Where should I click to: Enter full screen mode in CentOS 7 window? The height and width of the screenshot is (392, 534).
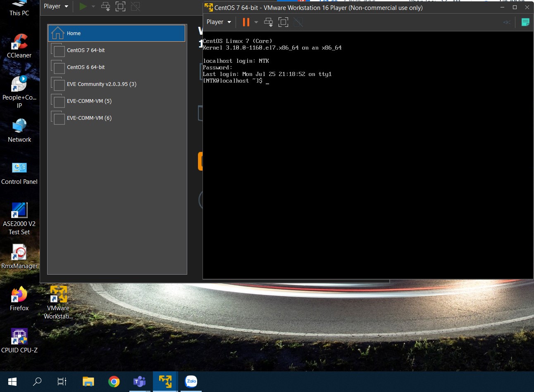coord(283,22)
